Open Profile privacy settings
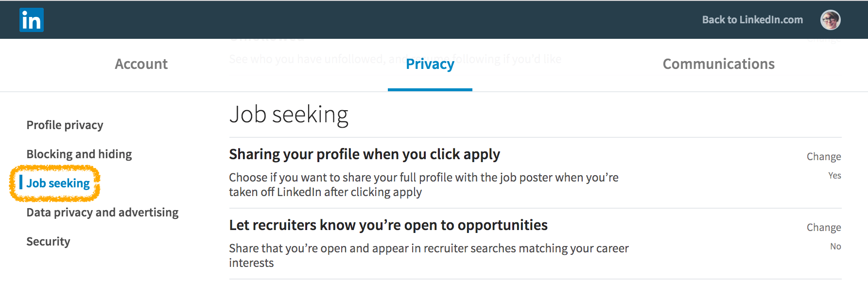This screenshot has height=297, width=868. (65, 125)
